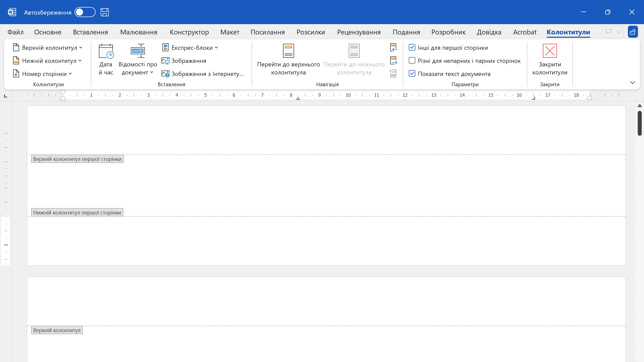The height and width of the screenshot is (362, 644).
Task: Uncheck Інші для першої сторінки checkbox
Action: tap(412, 48)
